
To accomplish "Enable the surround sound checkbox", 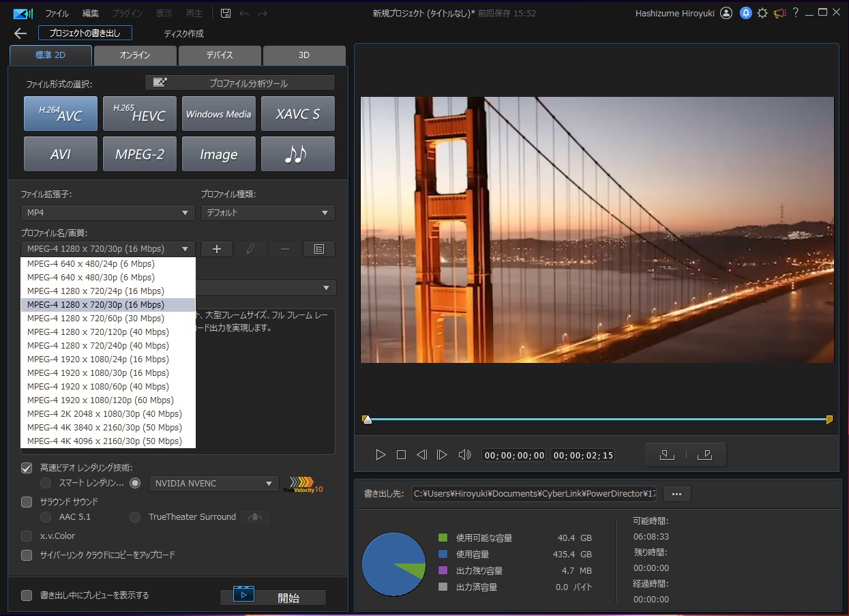I will click(x=27, y=502).
